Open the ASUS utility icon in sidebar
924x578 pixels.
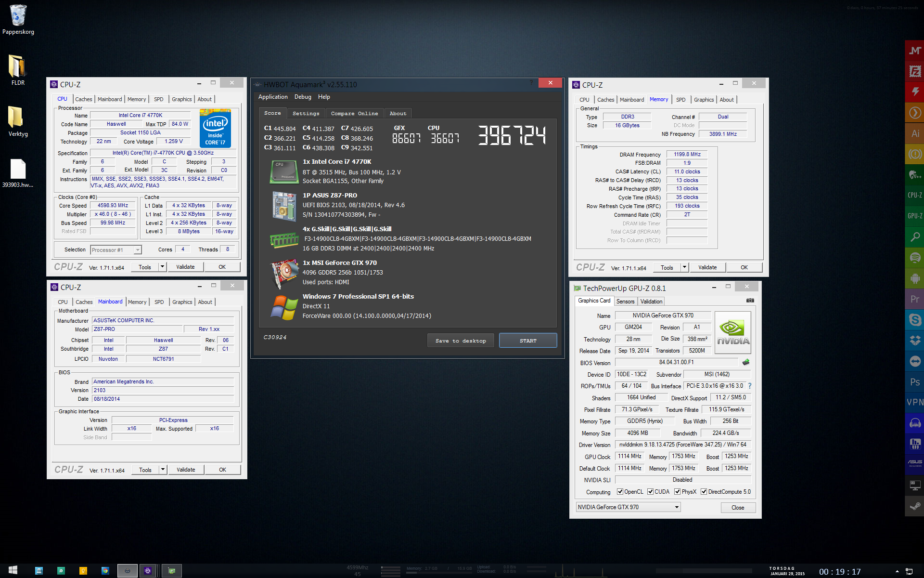click(914, 464)
